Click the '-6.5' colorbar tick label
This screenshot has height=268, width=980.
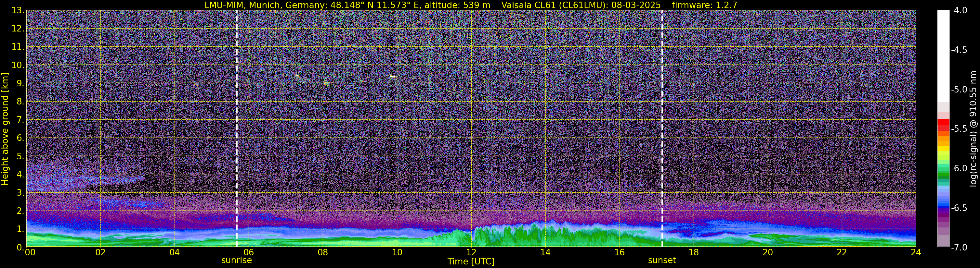click(x=959, y=208)
